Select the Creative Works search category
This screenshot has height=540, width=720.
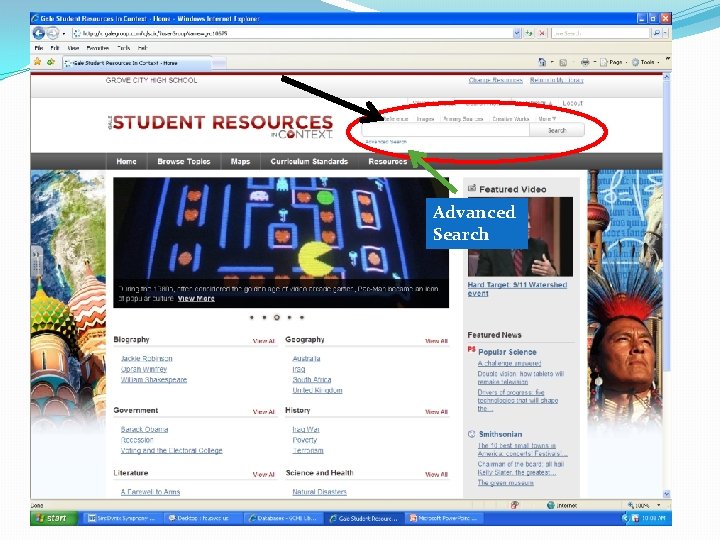coord(511,118)
